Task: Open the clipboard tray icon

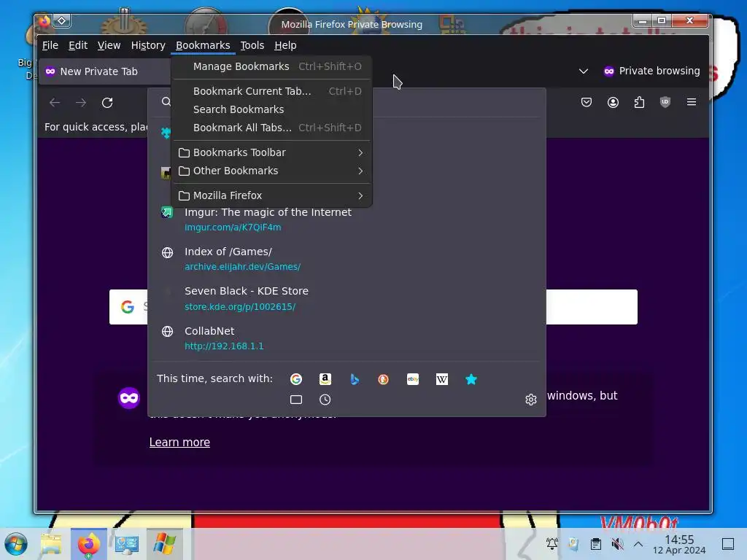Action: click(595, 544)
